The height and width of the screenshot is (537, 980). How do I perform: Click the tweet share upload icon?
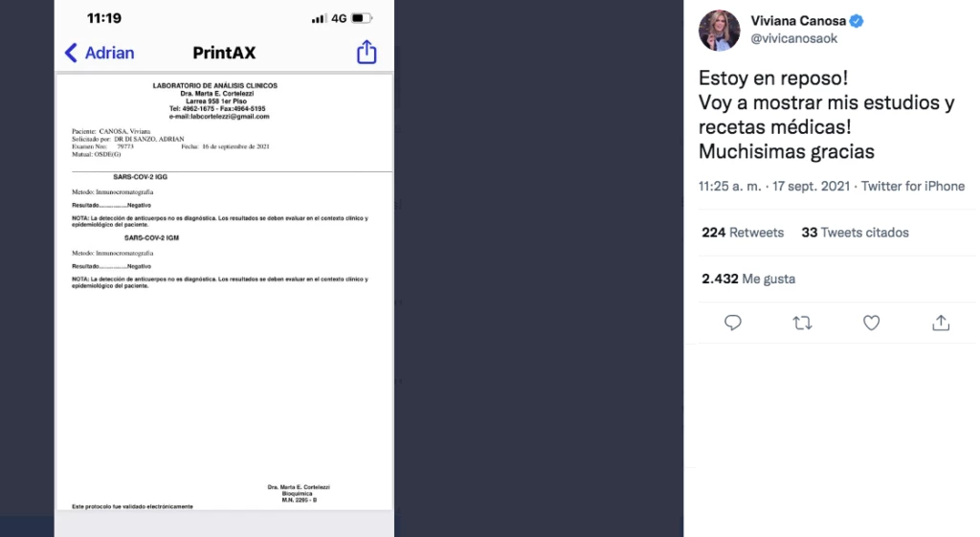tap(941, 323)
